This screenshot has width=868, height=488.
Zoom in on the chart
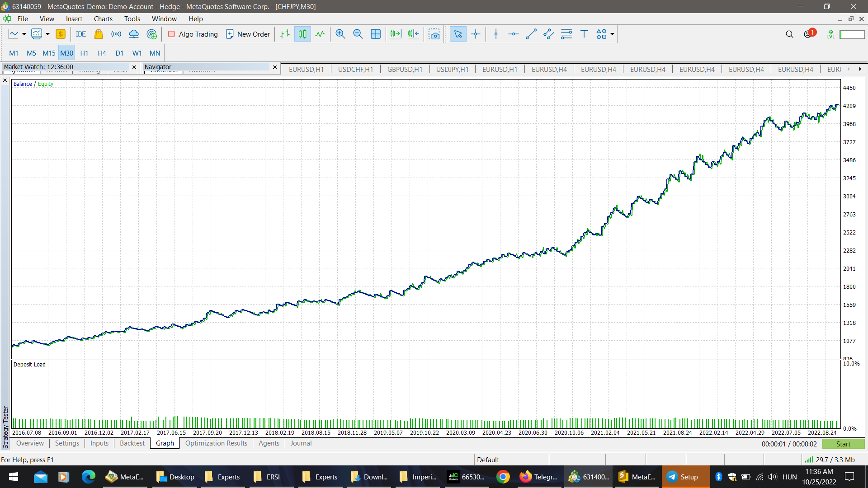[x=340, y=34]
